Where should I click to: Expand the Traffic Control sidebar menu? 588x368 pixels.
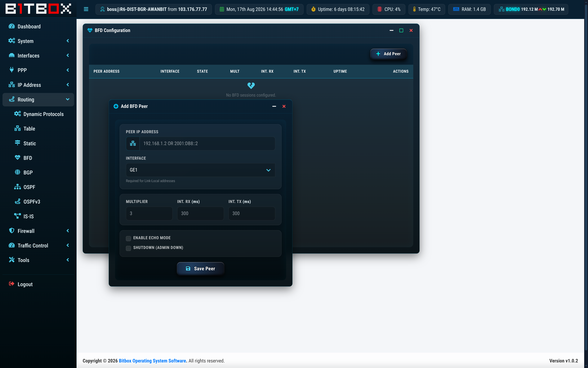(38, 245)
